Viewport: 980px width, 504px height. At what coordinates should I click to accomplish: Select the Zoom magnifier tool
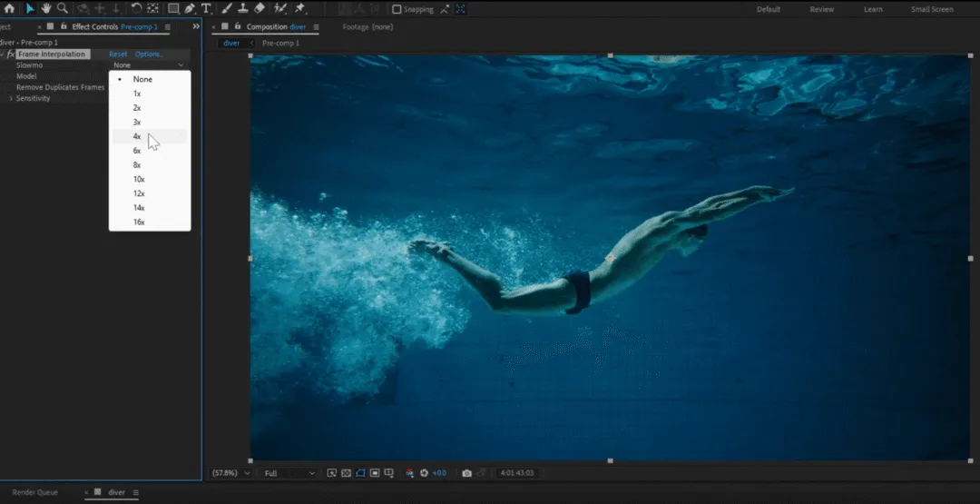[x=63, y=8]
